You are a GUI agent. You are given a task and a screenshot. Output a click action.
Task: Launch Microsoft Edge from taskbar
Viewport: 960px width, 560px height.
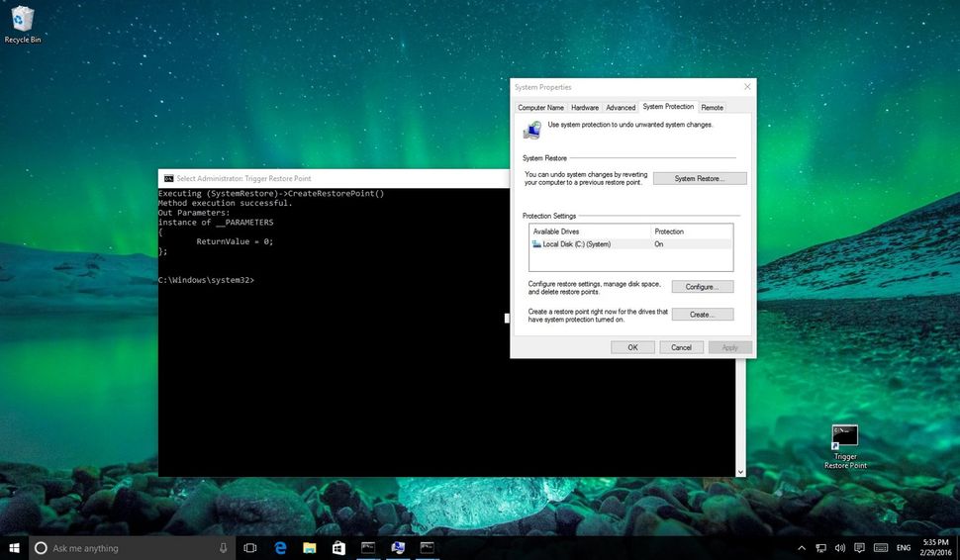point(280,548)
